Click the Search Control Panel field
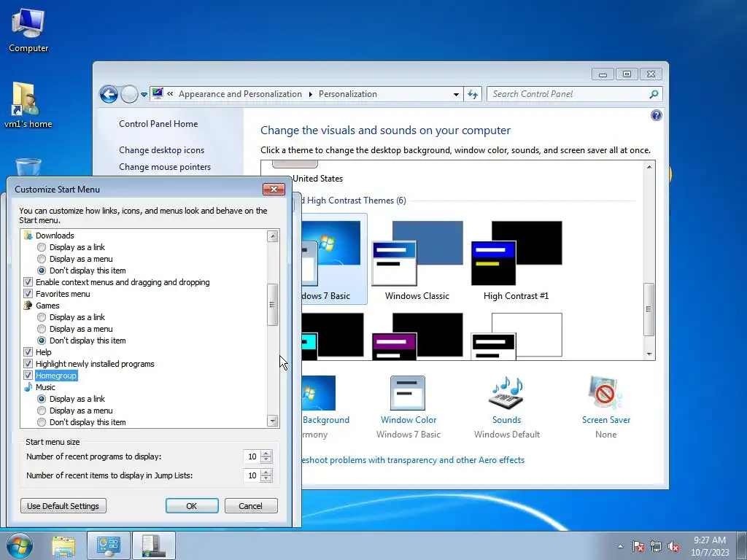 pos(568,94)
